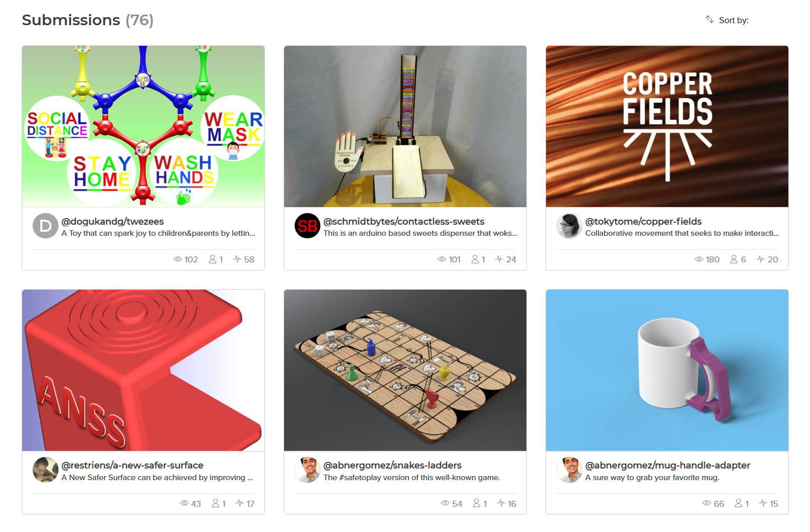Open the Sort by dropdown

tap(733, 20)
